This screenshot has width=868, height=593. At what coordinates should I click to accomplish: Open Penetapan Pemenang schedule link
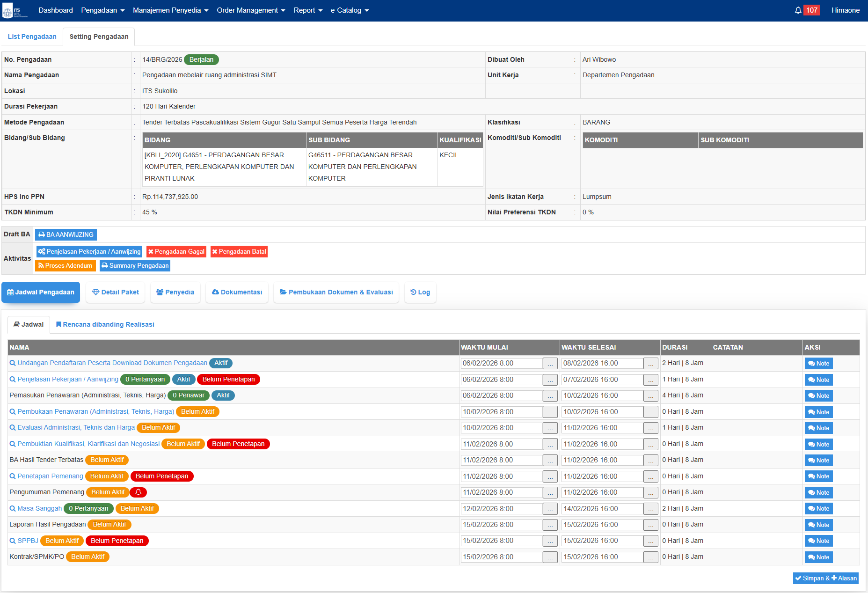click(50, 476)
